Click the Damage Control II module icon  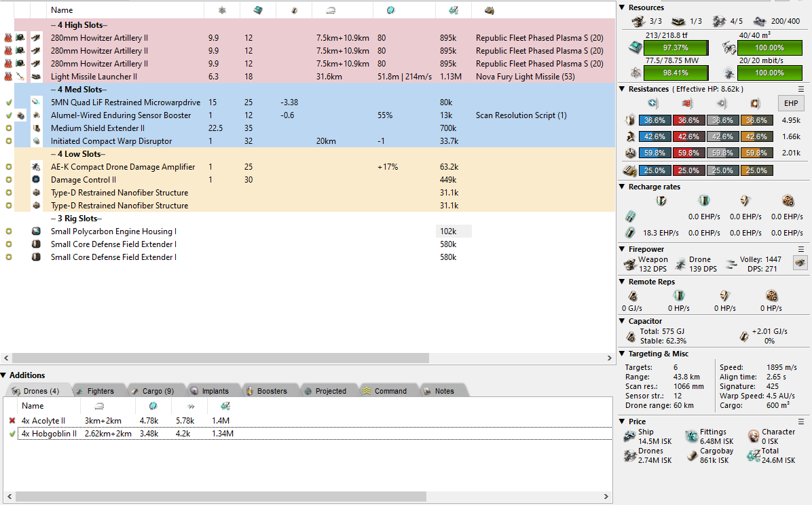pos(37,180)
